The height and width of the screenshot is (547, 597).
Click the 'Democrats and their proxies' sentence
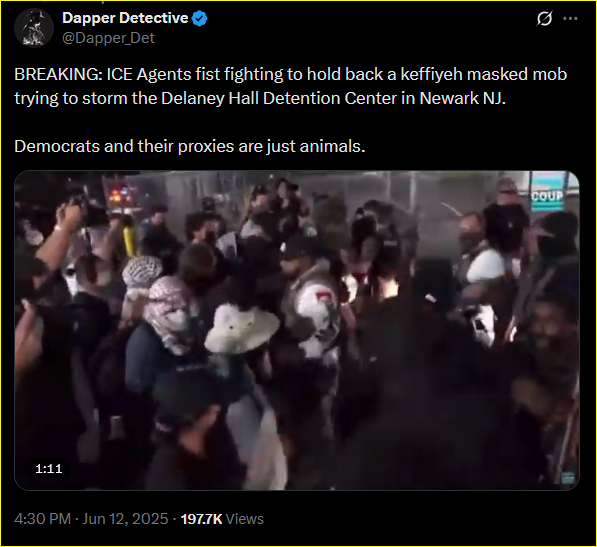pos(124,146)
